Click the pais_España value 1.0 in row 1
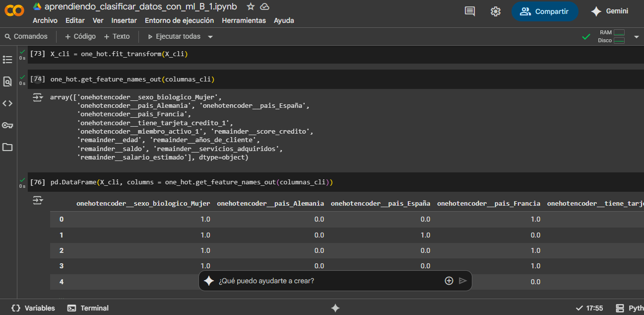This screenshot has height=315, width=644. [x=425, y=235]
